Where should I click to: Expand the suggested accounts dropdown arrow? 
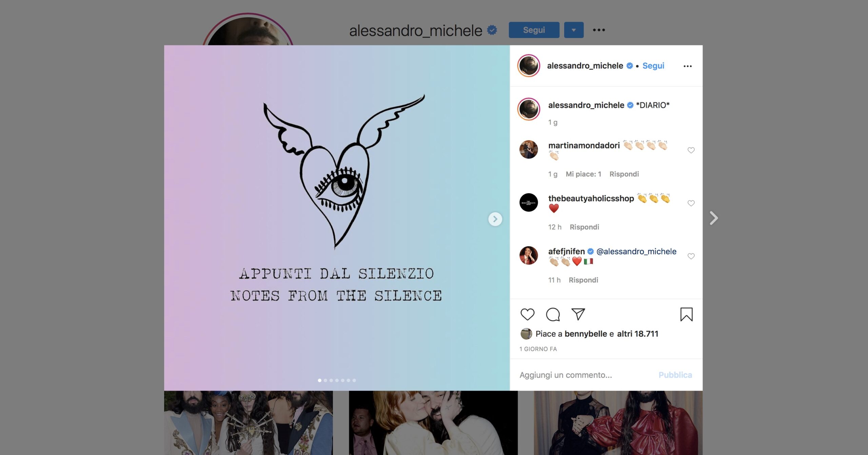[x=574, y=30]
